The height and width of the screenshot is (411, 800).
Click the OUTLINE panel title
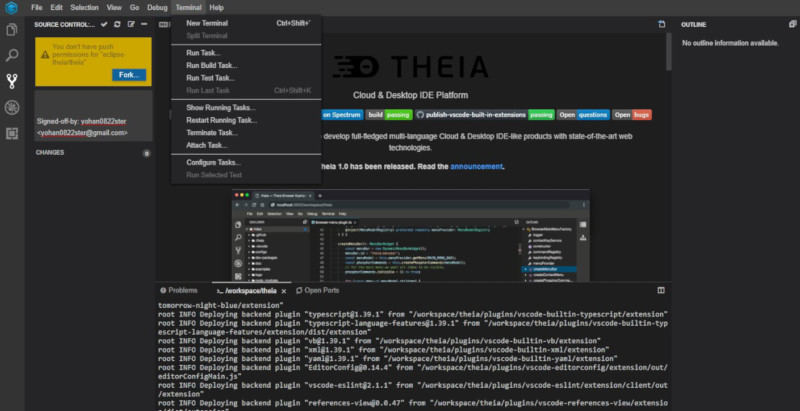pyautogui.click(x=694, y=24)
